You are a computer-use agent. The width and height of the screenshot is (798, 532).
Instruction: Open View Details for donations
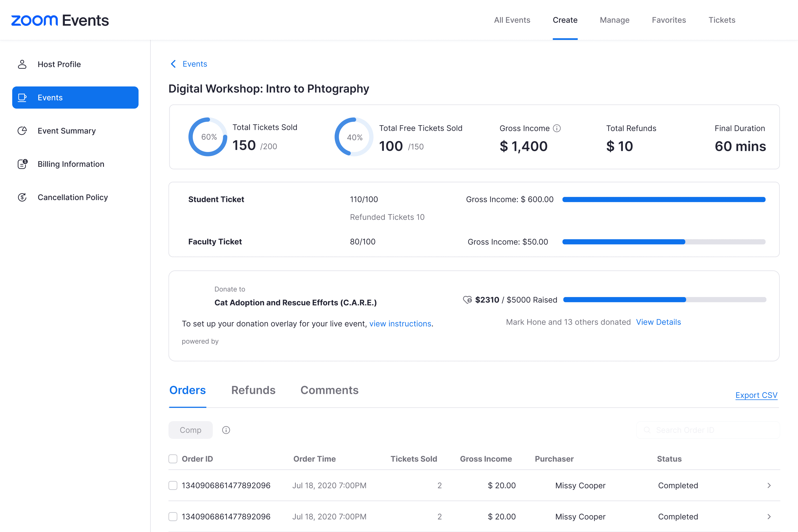658,322
